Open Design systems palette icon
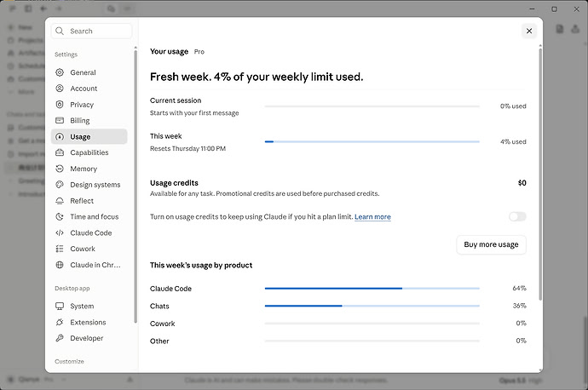Screen dimensions: 588x390 (x=60, y=184)
